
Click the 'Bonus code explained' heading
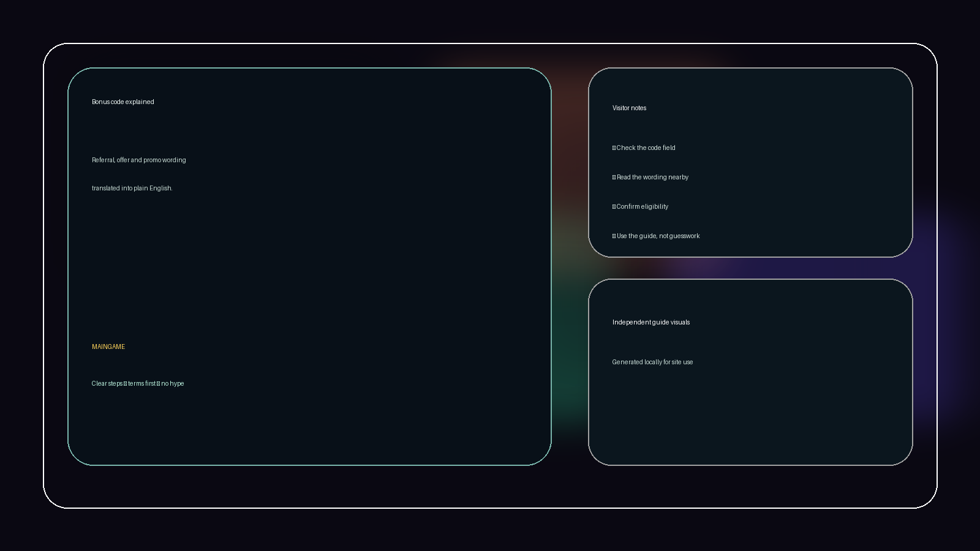point(123,102)
